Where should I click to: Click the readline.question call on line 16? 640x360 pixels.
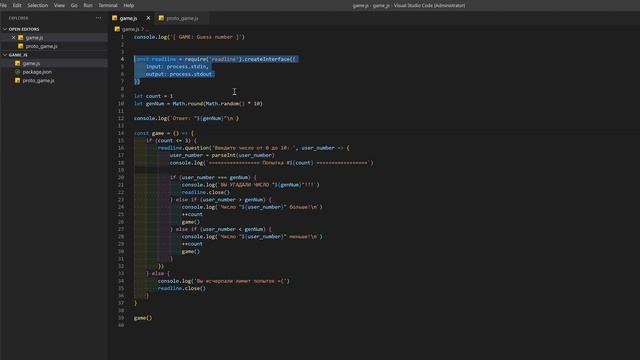(x=253, y=148)
